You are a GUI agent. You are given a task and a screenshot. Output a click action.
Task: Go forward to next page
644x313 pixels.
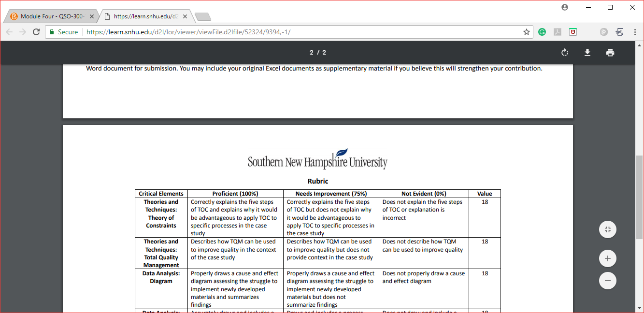tap(23, 32)
